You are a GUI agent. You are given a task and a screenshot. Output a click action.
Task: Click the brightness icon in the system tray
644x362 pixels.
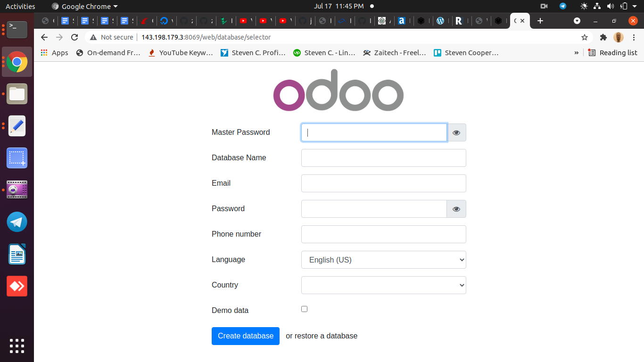tap(584, 6)
